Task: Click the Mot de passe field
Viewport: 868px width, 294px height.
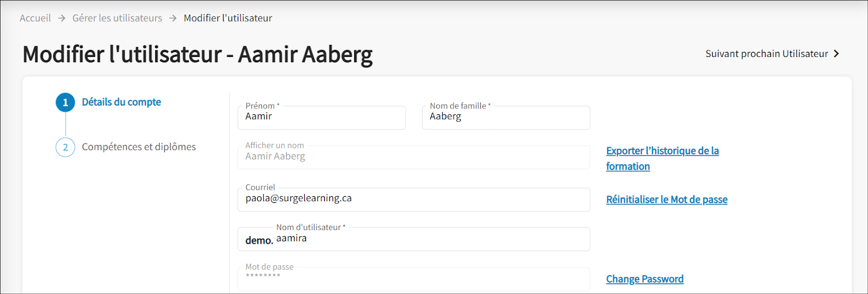Action: [x=413, y=278]
